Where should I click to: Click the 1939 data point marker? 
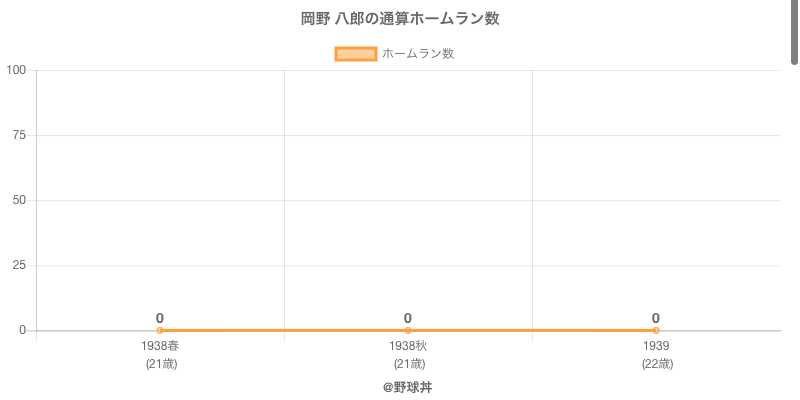(x=656, y=330)
